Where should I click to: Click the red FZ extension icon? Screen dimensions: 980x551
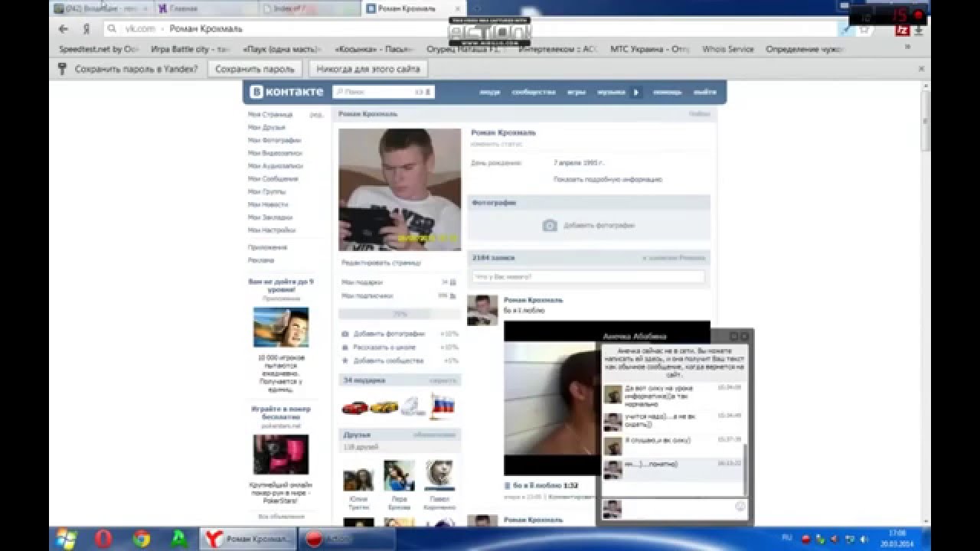point(902,30)
